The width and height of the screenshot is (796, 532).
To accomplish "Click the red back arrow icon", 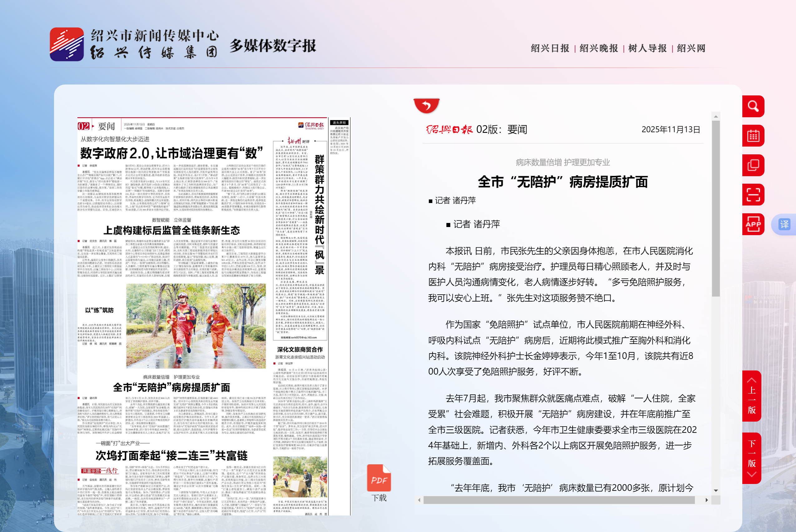I will click(x=426, y=105).
